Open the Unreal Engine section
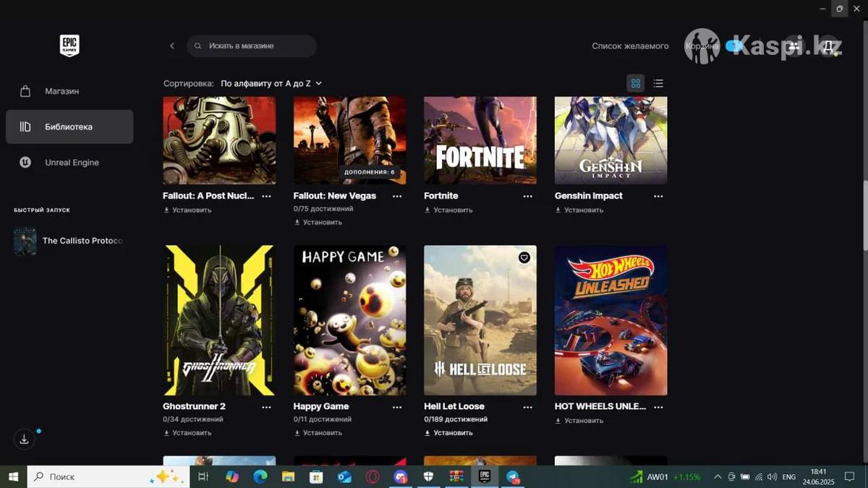 (x=69, y=163)
